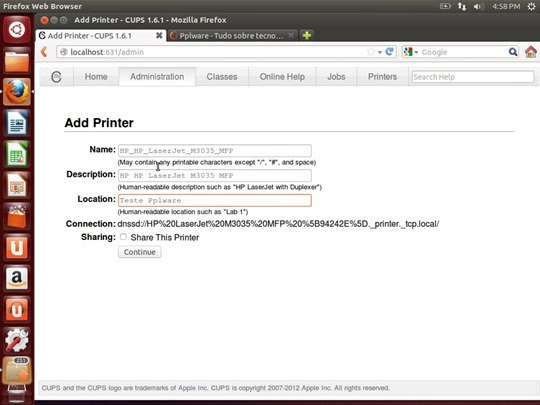
Task: Click CUPS logo in navigation bar
Action: (x=56, y=77)
